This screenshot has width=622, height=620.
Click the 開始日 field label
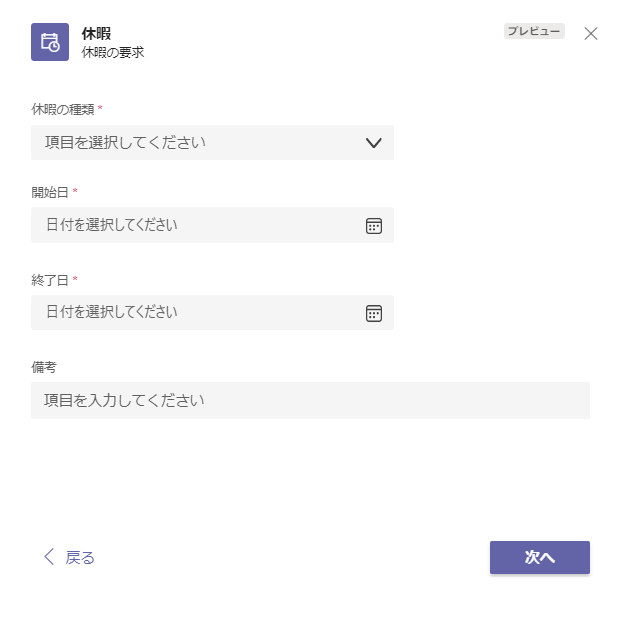coord(50,192)
